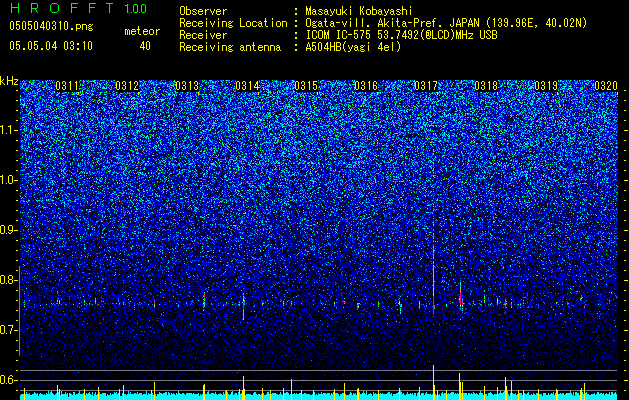Click the kHz axis unit label
This screenshot has height=400, width=629.
pyautogui.click(x=9, y=81)
